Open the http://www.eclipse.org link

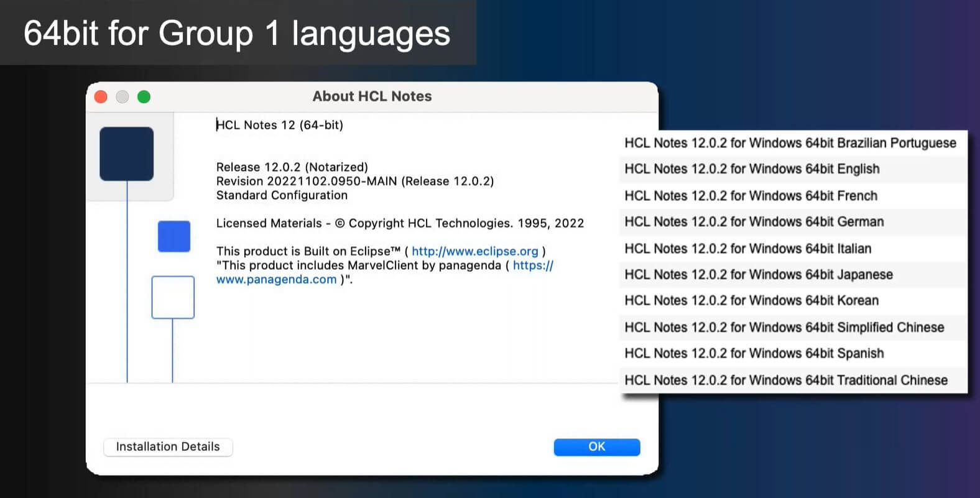click(474, 251)
